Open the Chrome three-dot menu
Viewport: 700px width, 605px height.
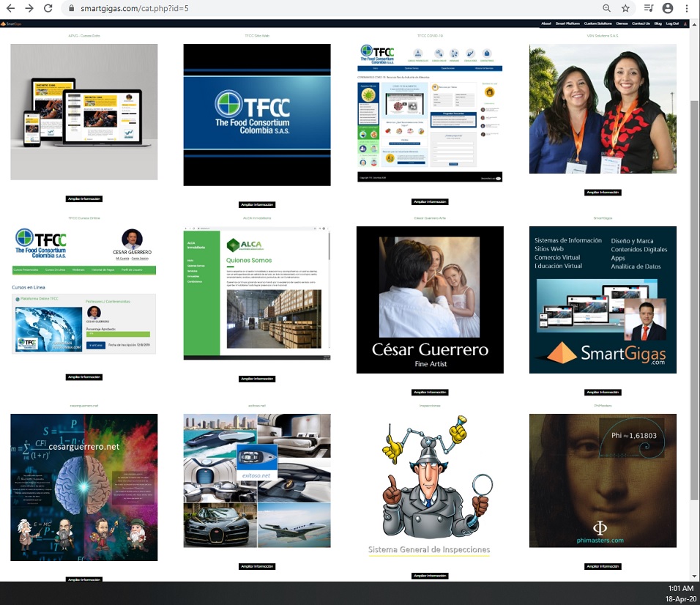click(687, 8)
